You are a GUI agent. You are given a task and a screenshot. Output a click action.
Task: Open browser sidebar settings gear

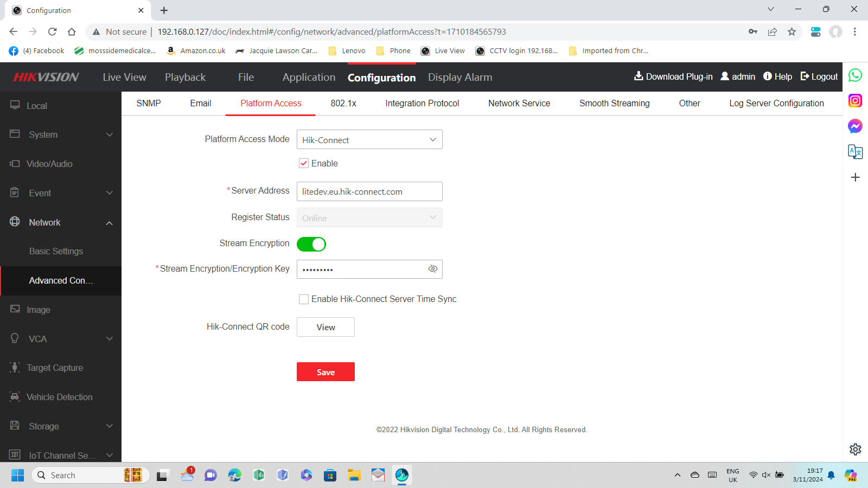[855, 449]
